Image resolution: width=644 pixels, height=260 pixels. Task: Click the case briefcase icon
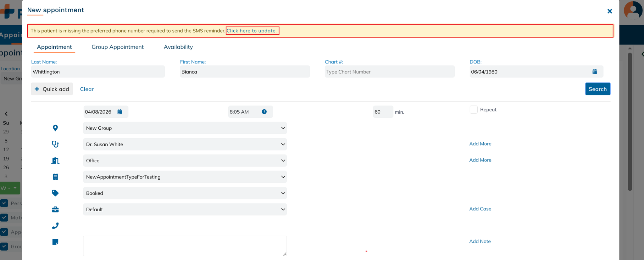point(55,209)
